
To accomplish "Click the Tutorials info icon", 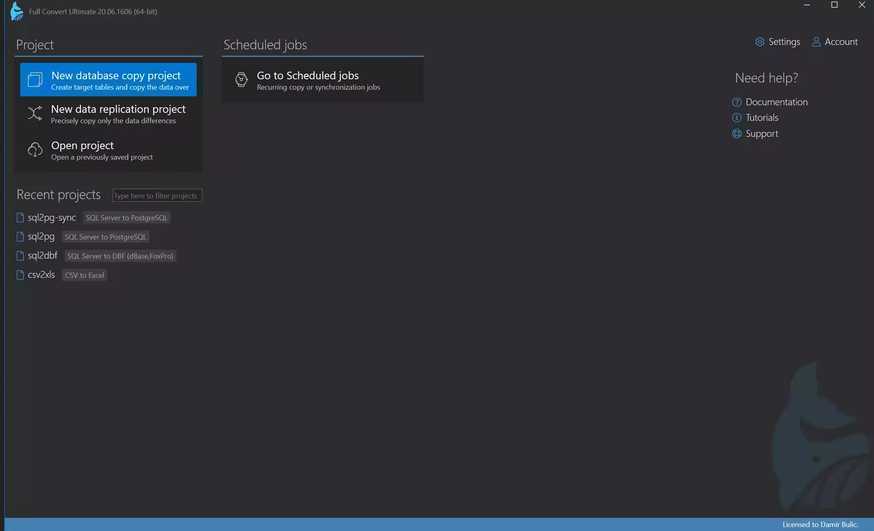I will 737,118.
